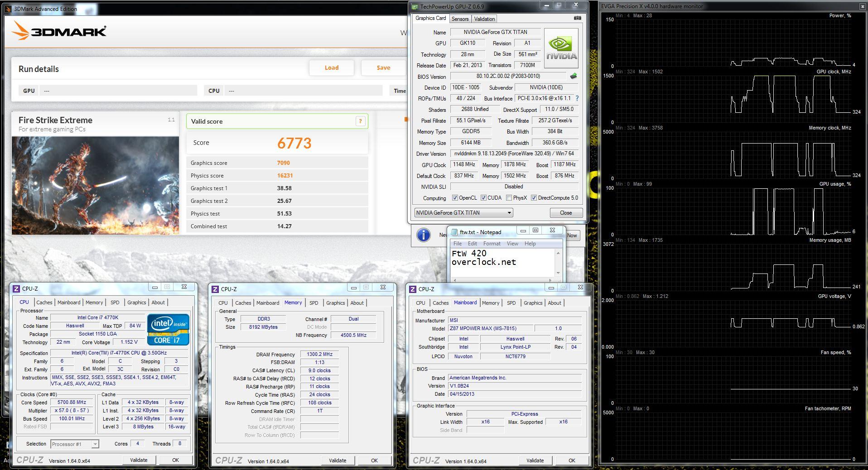Open the Notepad Help menu
868x470 pixels.
pyautogui.click(x=530, y=244)
